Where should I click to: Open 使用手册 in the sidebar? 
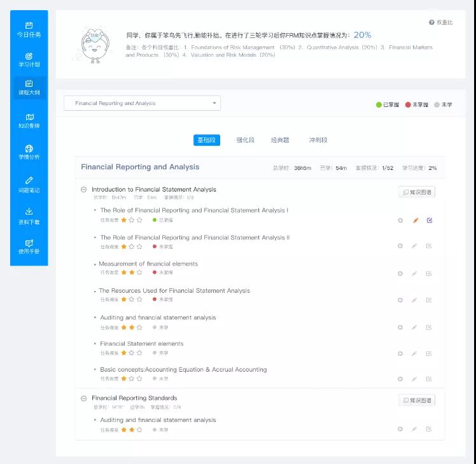coord(29,247)
